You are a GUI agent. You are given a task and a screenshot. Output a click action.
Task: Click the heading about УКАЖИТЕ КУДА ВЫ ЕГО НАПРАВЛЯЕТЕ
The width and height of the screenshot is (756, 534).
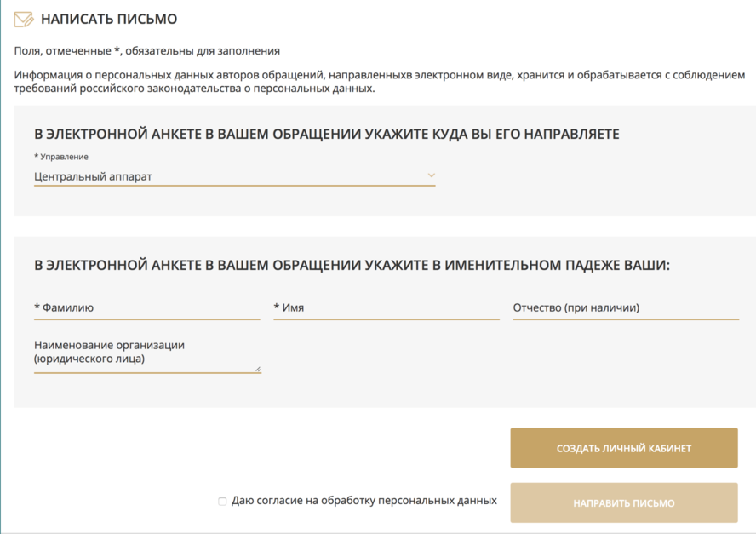[x=326, y=134]
